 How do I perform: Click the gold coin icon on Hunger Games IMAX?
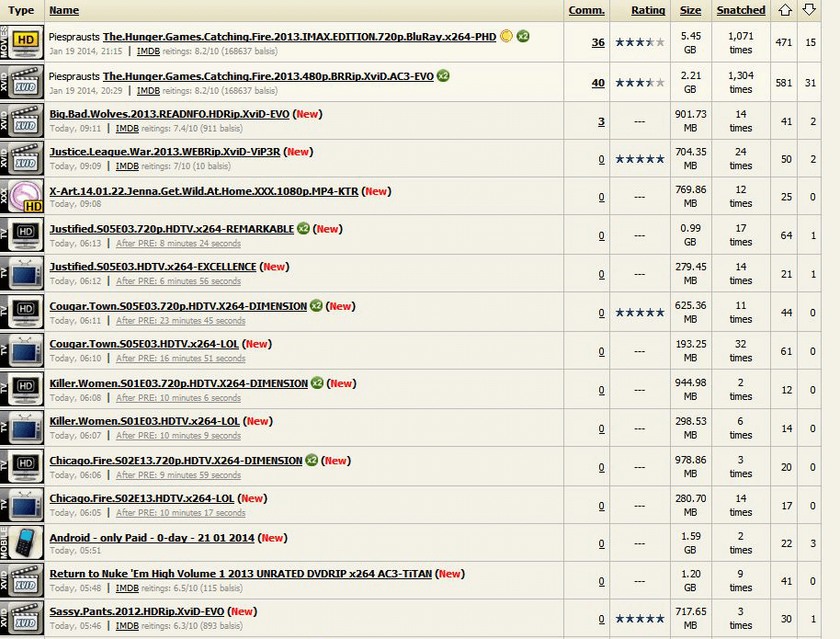(506, 36)
